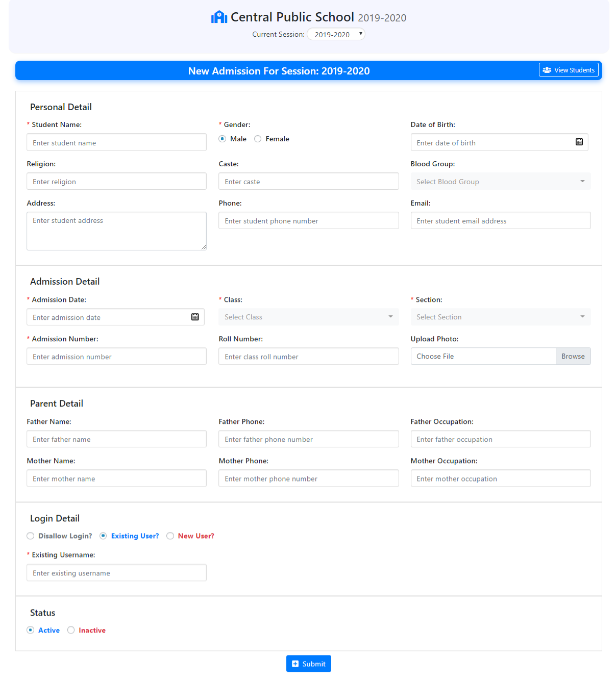Click the student address text area
Viewport: 616px width, 682px height.
coord(116,231)
